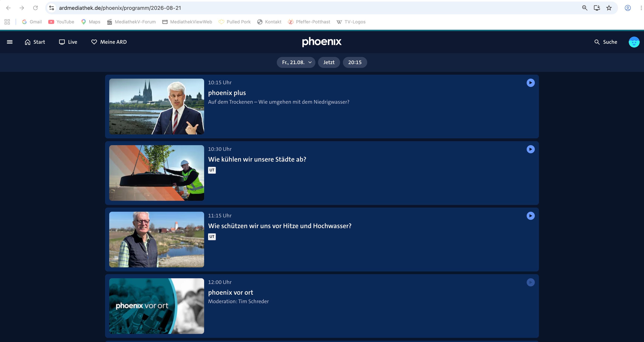This screenshot has height=342, width=644.
Task: Open the thumbnail for the Hitze und Hochwasser show
Action: (156, 240)
